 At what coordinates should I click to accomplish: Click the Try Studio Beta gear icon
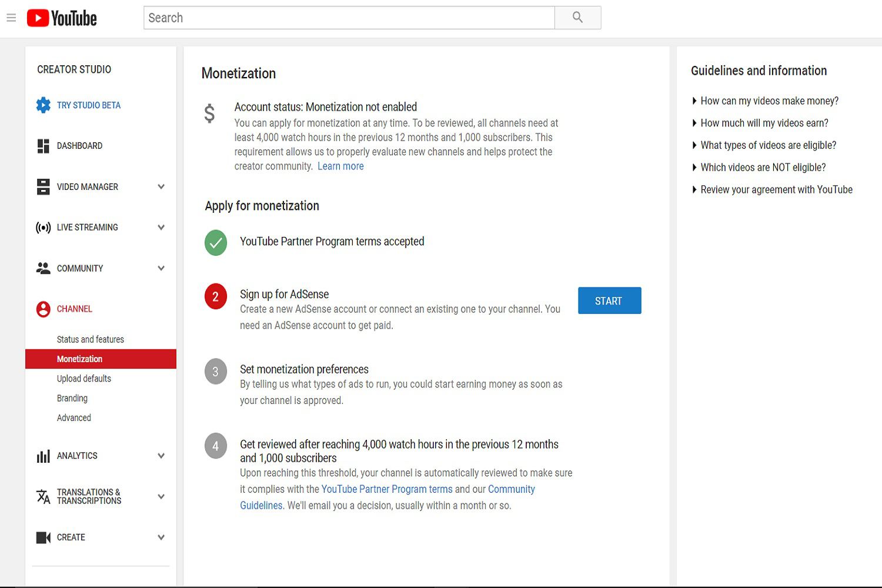coord(43,105)
